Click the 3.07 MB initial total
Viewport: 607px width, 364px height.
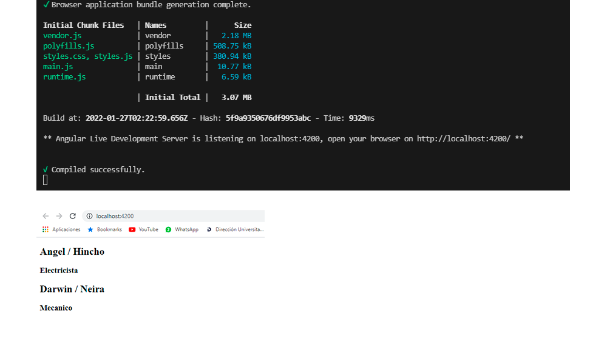pos(236,98)
